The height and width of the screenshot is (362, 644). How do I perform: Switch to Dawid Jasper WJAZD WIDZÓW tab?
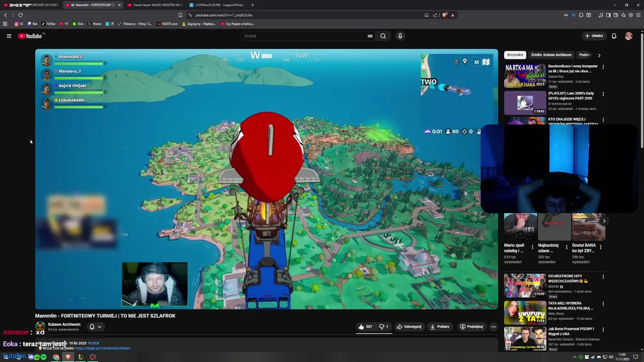(x=155, y=5)
